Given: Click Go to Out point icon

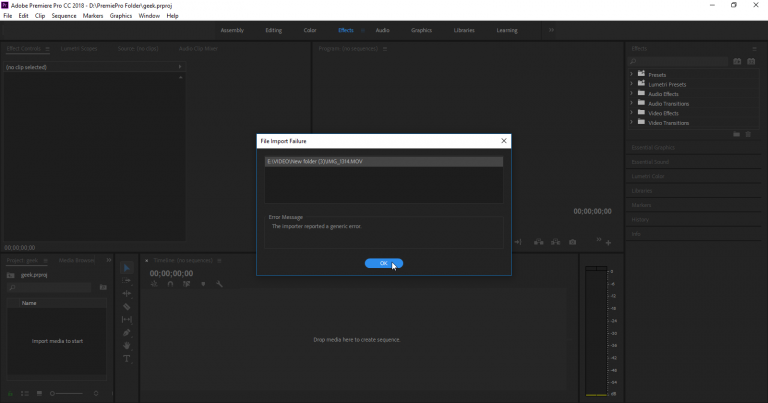Looking at the screenshot, I should pos(518,242).
